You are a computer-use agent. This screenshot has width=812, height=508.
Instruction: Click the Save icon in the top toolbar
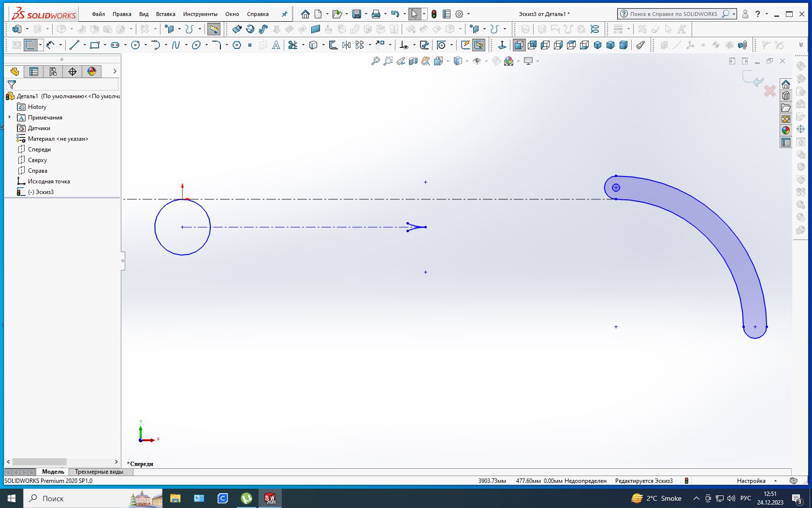[x=357, y=14]
